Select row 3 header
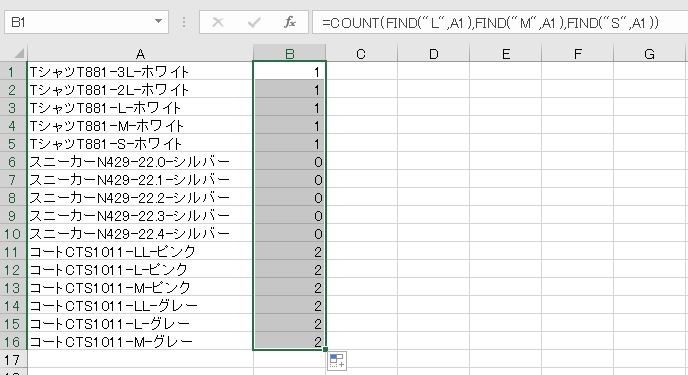This screenshot has height=375, width=688. coord(13,107)
